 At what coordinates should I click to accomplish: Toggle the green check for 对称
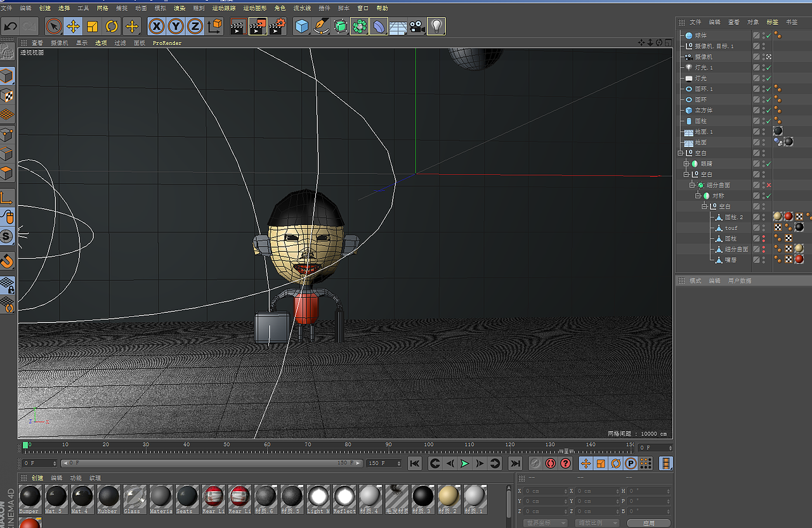tap(769, 196)
